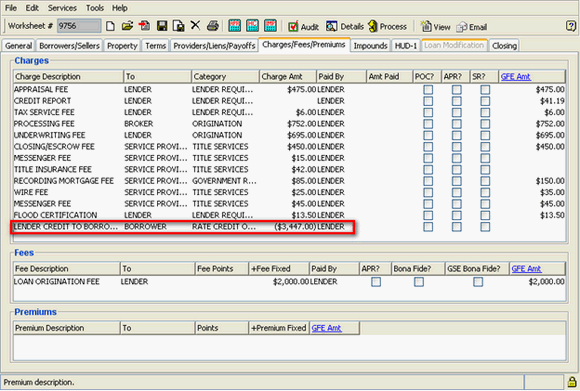Click the GFE Amt link in Fees header
Screen dimensions: 580x391
click(x=526, y=269)
